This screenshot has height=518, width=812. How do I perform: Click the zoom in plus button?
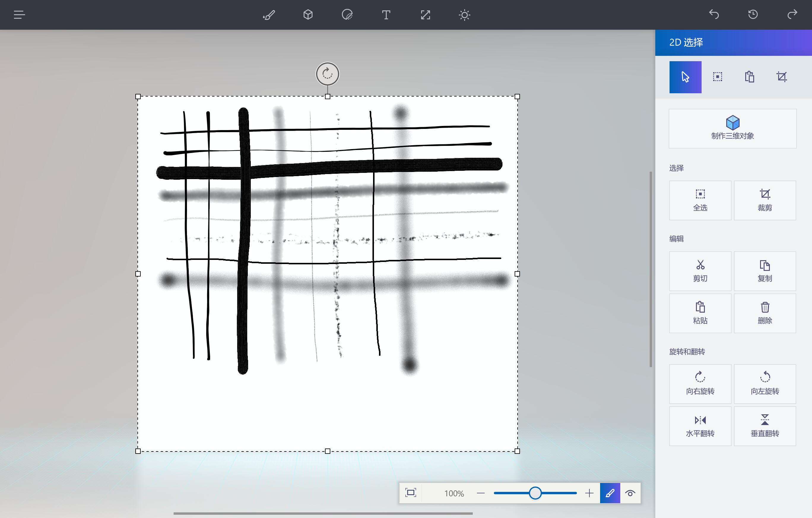[589, 493]
